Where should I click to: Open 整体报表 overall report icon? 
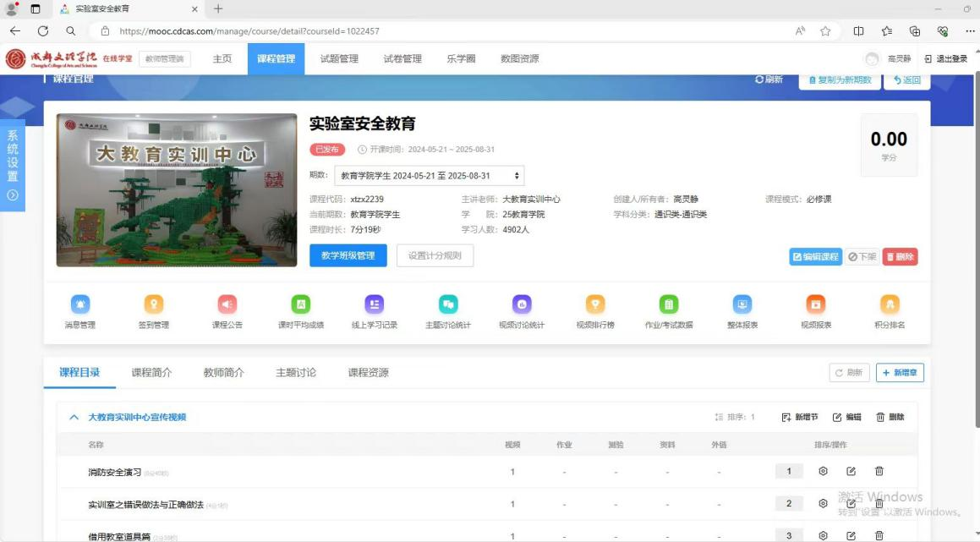(x=742, y=304)
